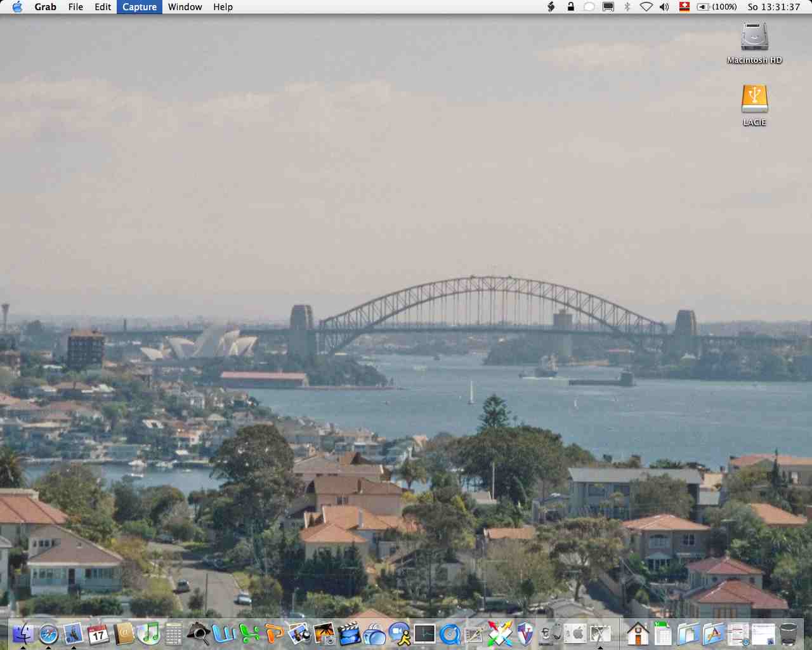Image resolution: width=812 pixels, height=650 pixels.
Task: Open iCal calendar in the Dock
Action: click(x=98, y=633)
